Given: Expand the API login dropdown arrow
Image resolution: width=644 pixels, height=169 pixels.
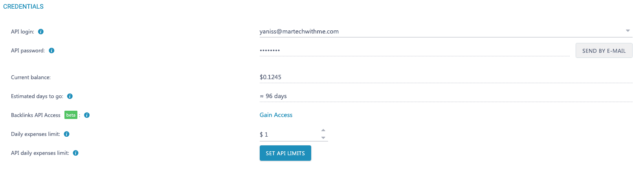Looking at the screenshot, I should point(627,31).
